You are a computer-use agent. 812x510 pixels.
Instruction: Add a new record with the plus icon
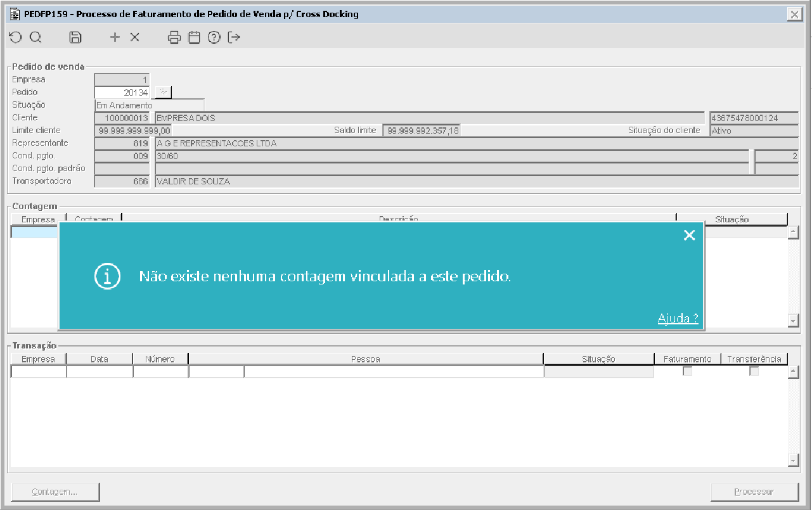point(115,37)
